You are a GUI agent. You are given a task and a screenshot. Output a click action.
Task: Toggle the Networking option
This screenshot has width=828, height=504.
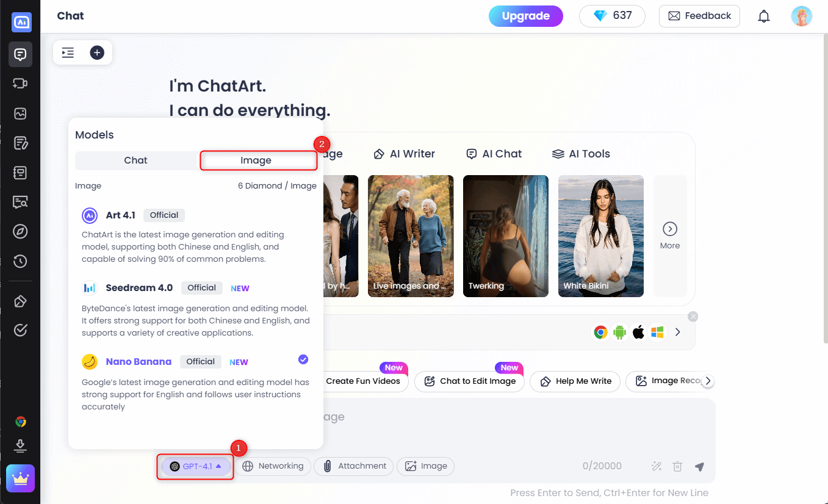273,466
